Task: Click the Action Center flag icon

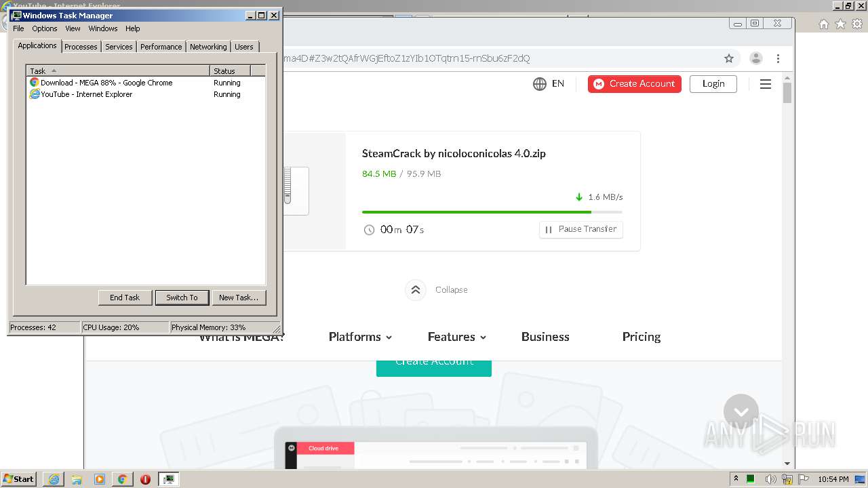Action: coord(804,479)
